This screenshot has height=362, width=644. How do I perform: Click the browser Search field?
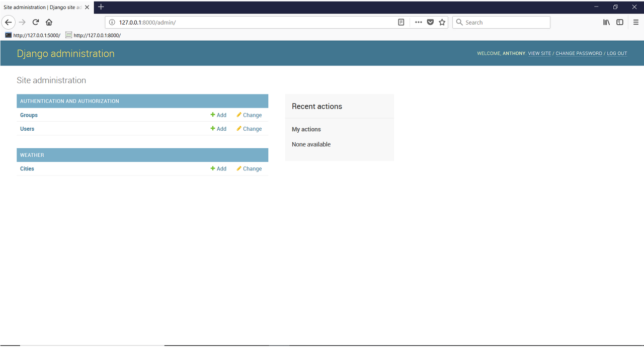tap(501, 22)
